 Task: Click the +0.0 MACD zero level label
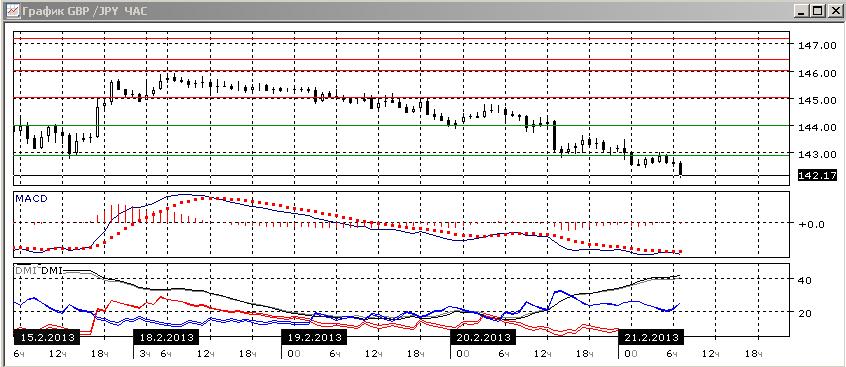coord(812,224)
